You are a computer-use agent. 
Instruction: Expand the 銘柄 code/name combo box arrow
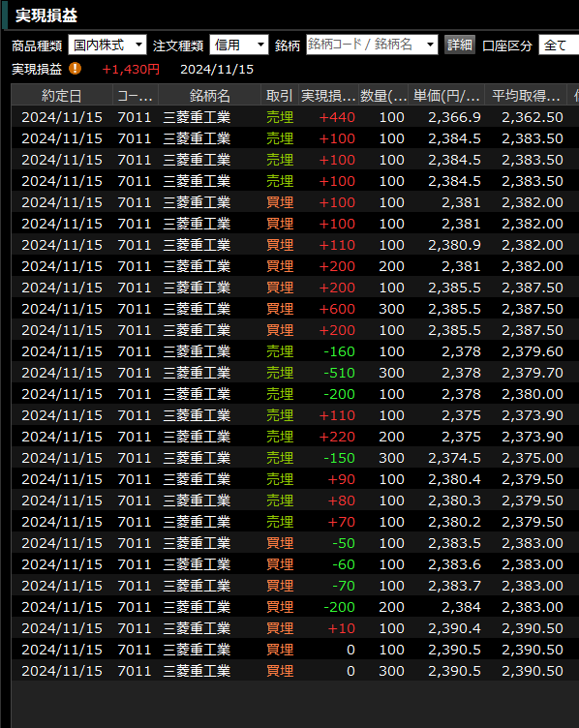tap(431, 45)
